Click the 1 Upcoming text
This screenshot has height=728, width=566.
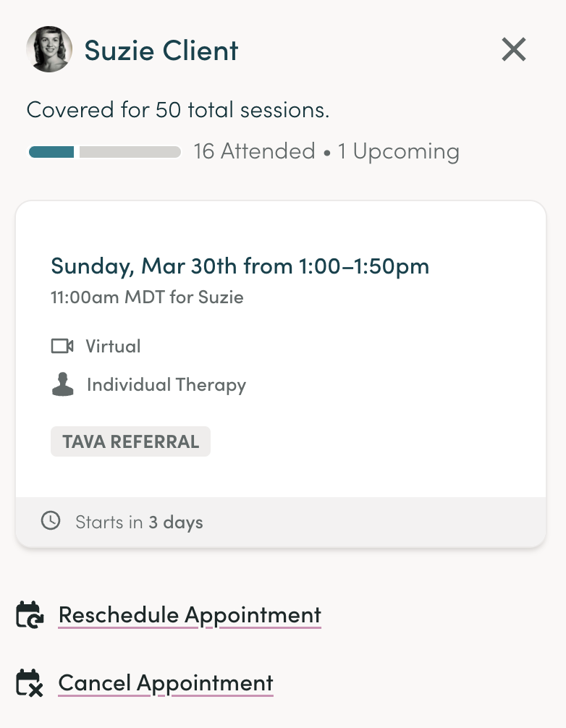click(399, 152)
